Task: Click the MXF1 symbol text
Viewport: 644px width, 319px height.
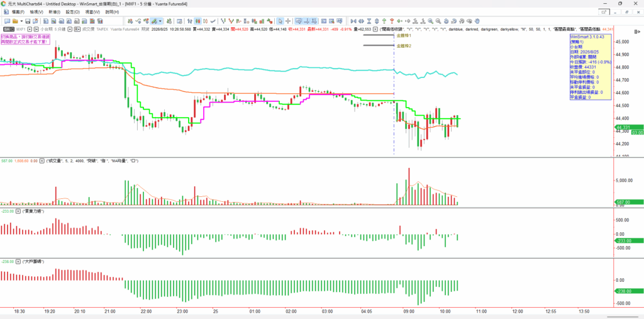Action: click(21, 29)
